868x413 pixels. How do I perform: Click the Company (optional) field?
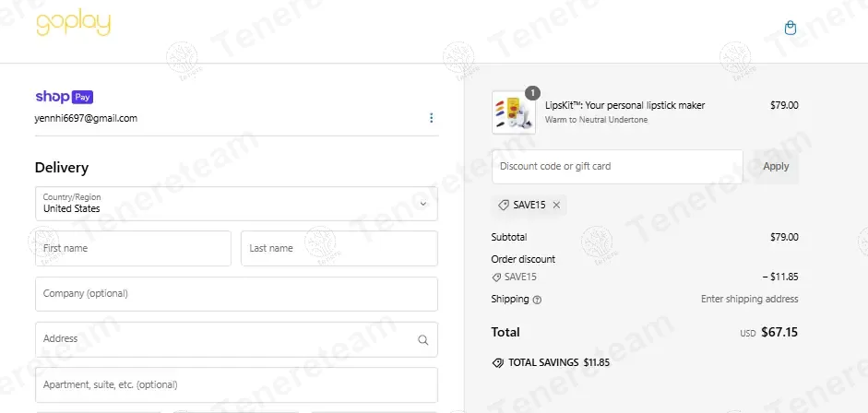tap(236, 294)
